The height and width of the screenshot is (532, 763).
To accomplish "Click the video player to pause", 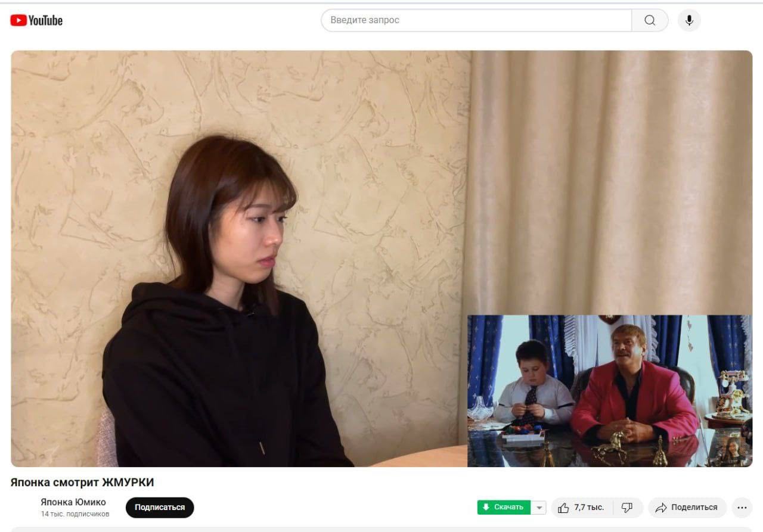I will point(381,259).
